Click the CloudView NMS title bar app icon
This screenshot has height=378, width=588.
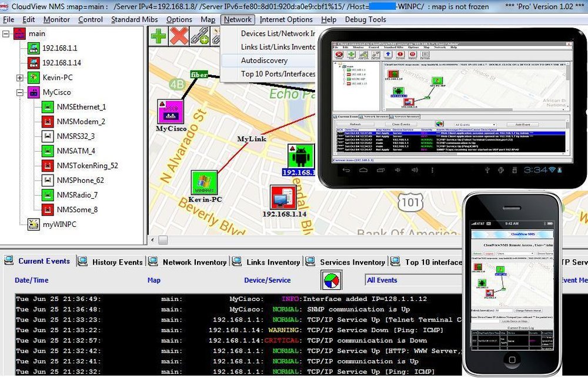[4, 6]
